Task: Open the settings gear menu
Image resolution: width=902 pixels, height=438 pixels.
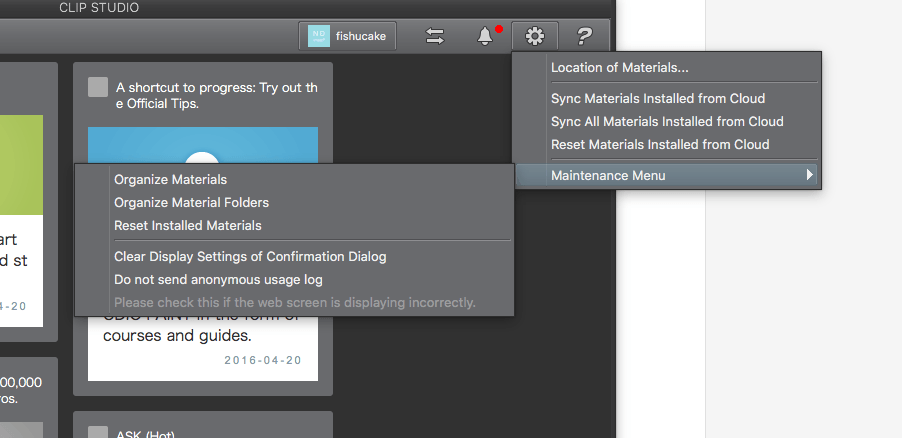Action: pyautogui.click(x=534, y=36)
